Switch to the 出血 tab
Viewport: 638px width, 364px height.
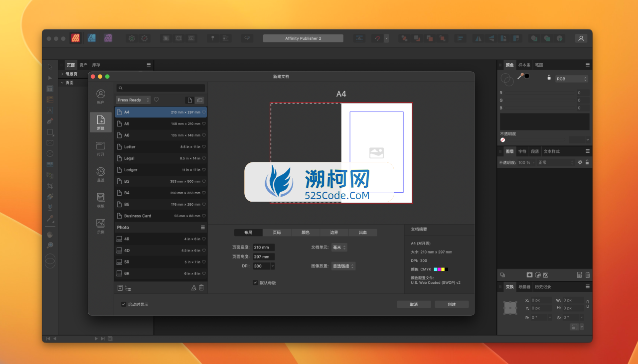tap(362, 233)
